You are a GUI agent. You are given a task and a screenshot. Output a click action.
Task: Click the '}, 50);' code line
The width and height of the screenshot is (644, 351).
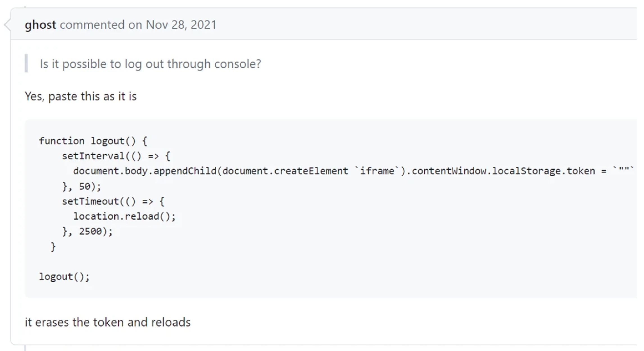pos(81,186)
